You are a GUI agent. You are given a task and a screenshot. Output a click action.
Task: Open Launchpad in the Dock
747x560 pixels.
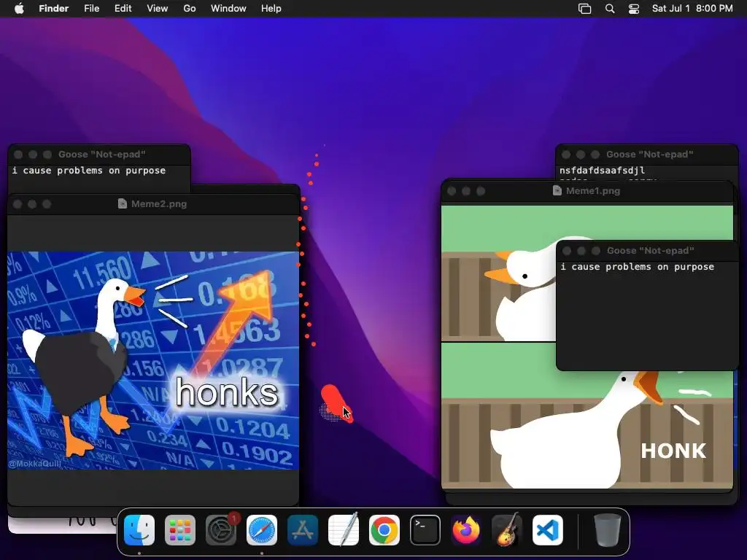180,530
